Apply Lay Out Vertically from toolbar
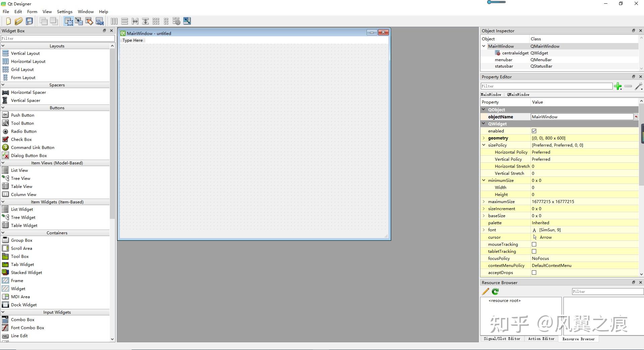Screen dimensions: 644x350 (x=125, y=21)
